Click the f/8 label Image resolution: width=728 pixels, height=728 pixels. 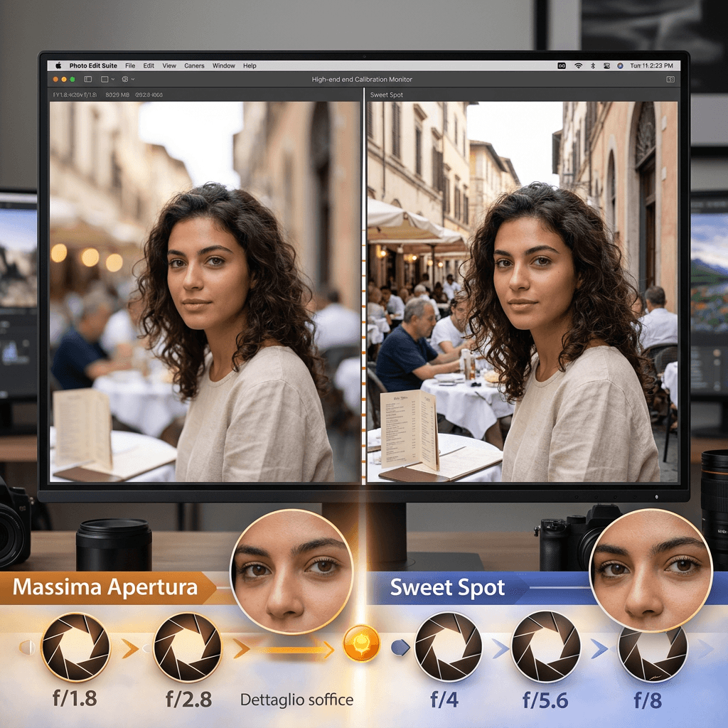(648, 700)
